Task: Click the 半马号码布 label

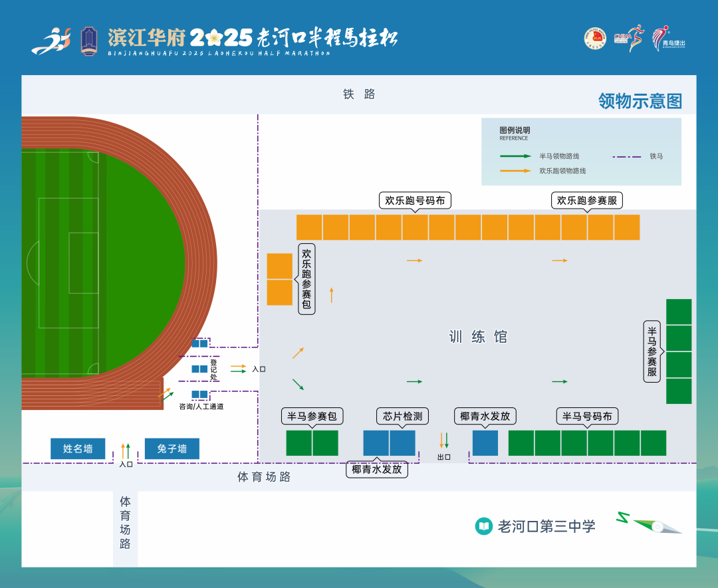Action: (587, 417)
